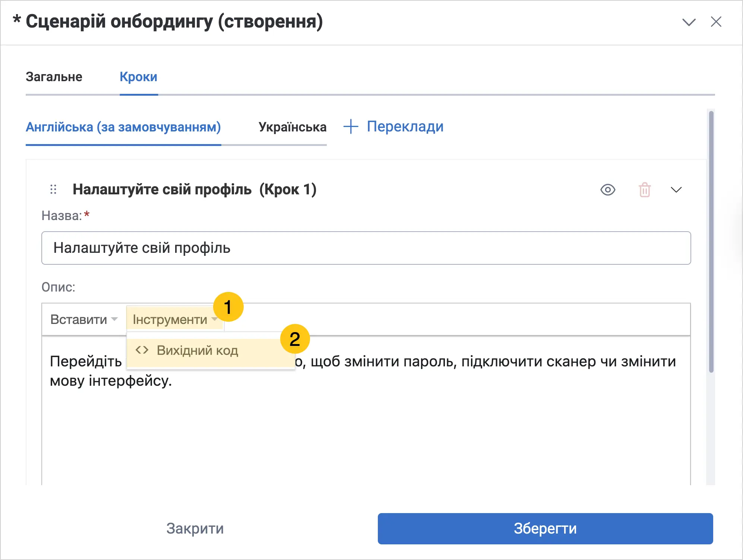Screen dimensions: 743x560
Task: Delete Step 1 with the trash icon
Action: tap(645, 190)
